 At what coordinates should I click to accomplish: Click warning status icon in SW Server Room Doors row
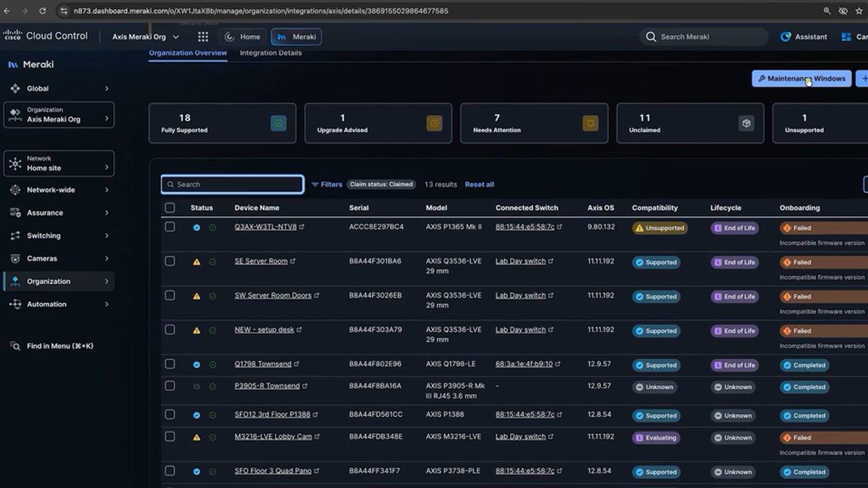point(197,296)
